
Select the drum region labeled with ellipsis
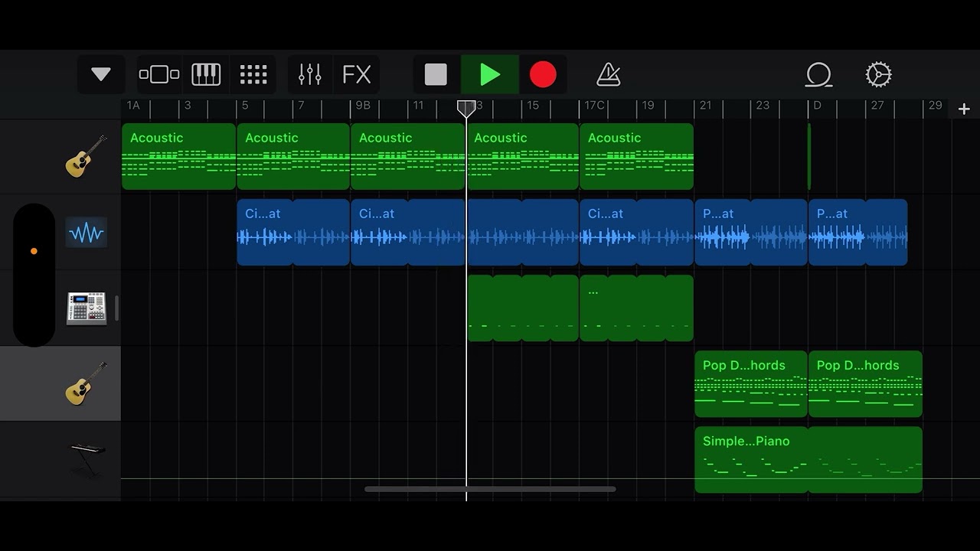pos(636,308)
